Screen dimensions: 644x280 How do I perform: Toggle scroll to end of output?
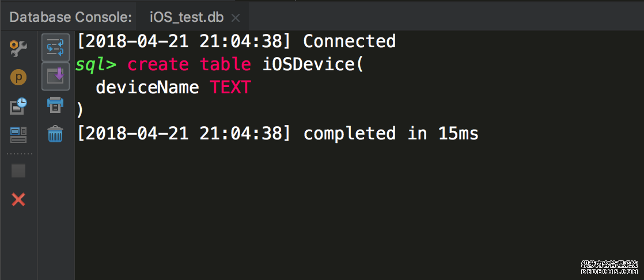(55, 76)
